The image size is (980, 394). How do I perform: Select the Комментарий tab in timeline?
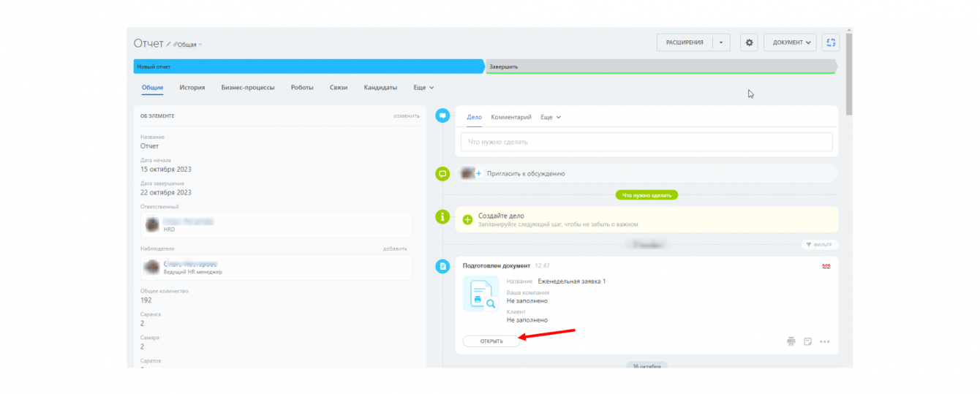[511, 117]
